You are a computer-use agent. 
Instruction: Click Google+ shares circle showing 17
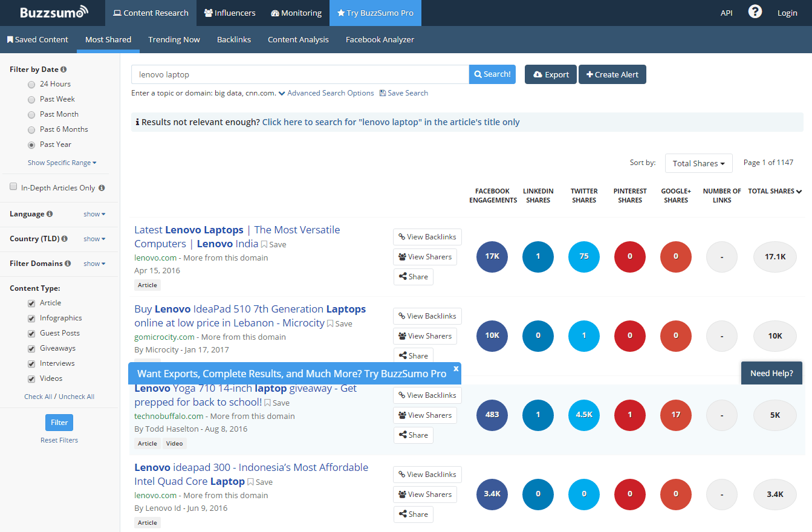pos(676,415)
